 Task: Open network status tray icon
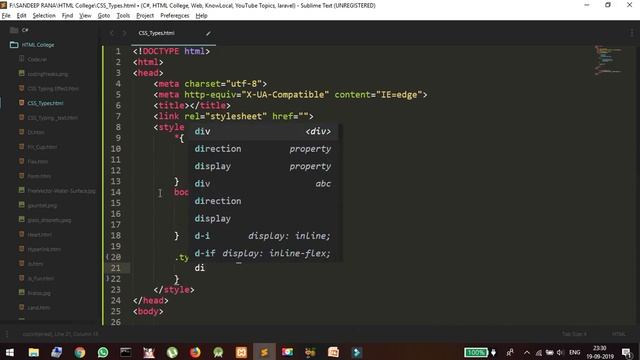(x=539, y=352)
